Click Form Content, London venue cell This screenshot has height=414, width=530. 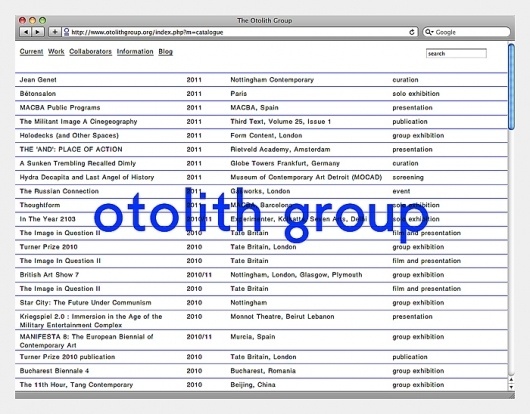tap(266, 136)
